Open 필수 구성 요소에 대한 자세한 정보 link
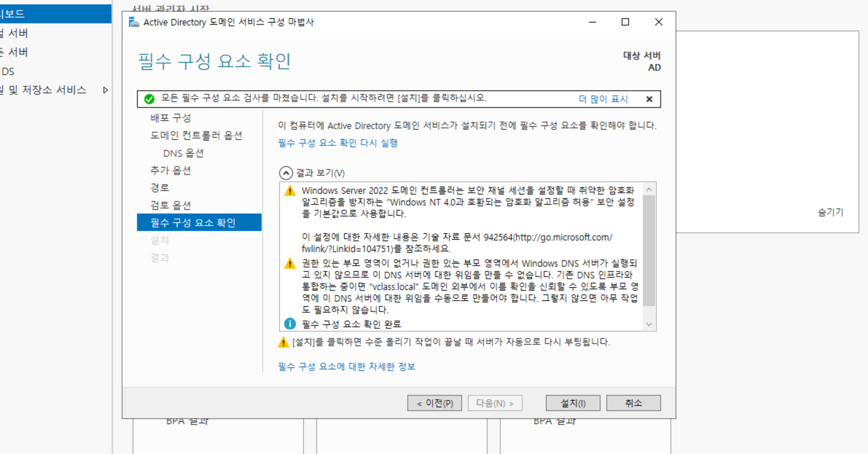Screen dimensions: 868x454 [x=346, y=367]
